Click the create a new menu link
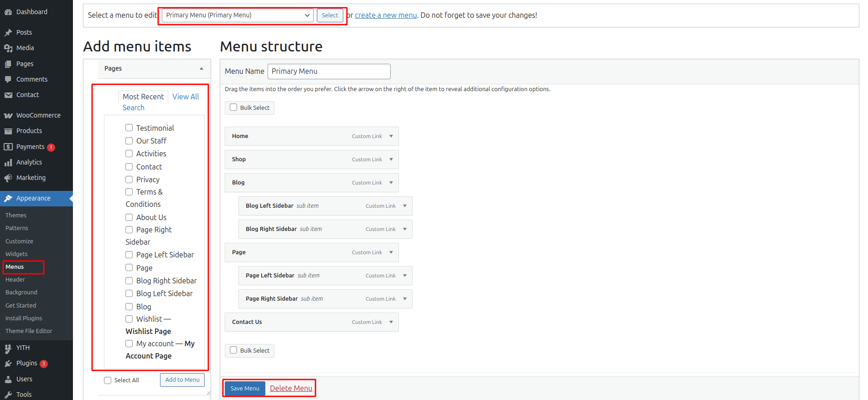 point(386,15)
